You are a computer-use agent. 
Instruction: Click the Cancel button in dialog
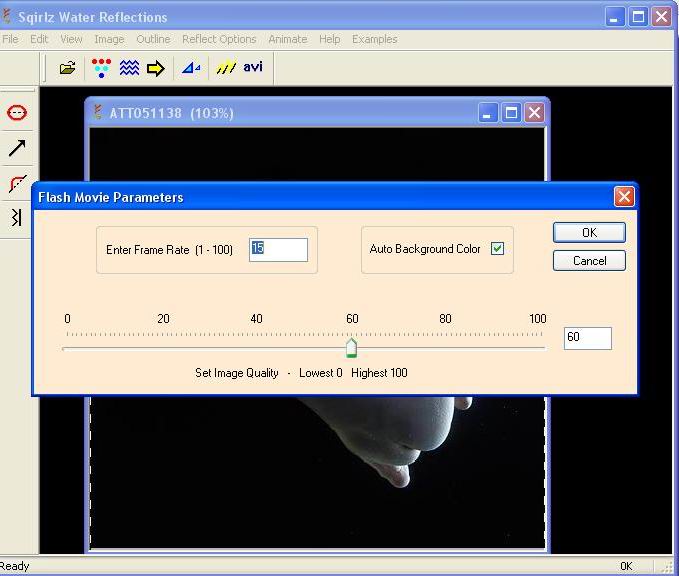click(x=589, y=261)
